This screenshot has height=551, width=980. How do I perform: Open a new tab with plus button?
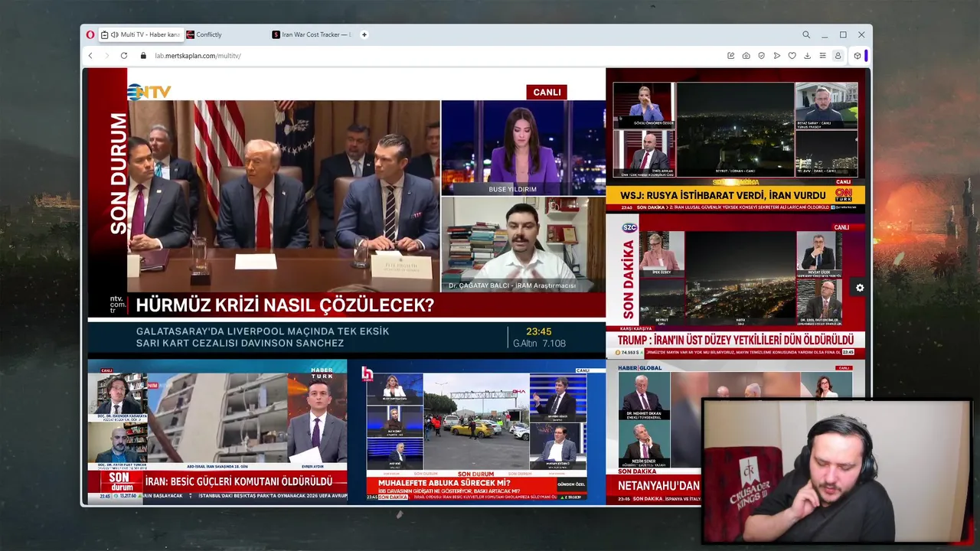coord(364,34)
